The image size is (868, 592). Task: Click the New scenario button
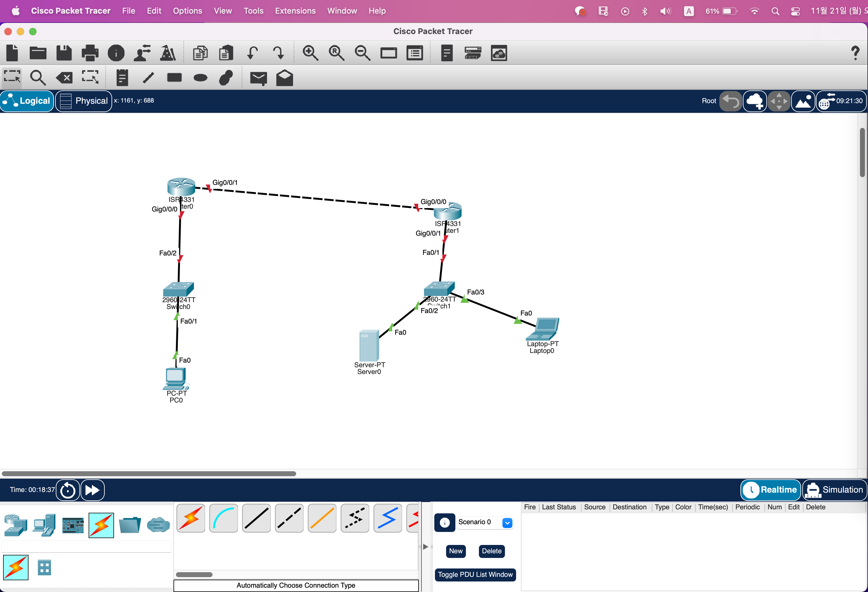point(456,551)
